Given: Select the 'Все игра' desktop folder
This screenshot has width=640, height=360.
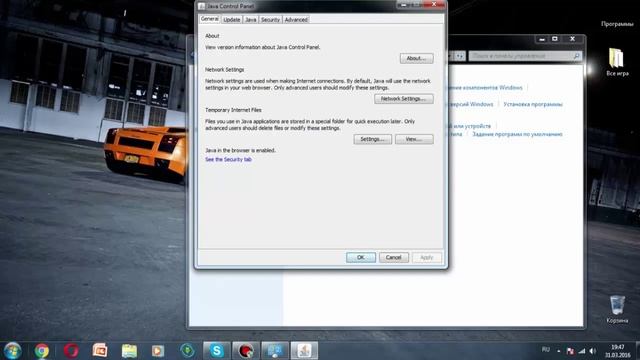Looking at the screenshot, I should click(x=617, y=62).
